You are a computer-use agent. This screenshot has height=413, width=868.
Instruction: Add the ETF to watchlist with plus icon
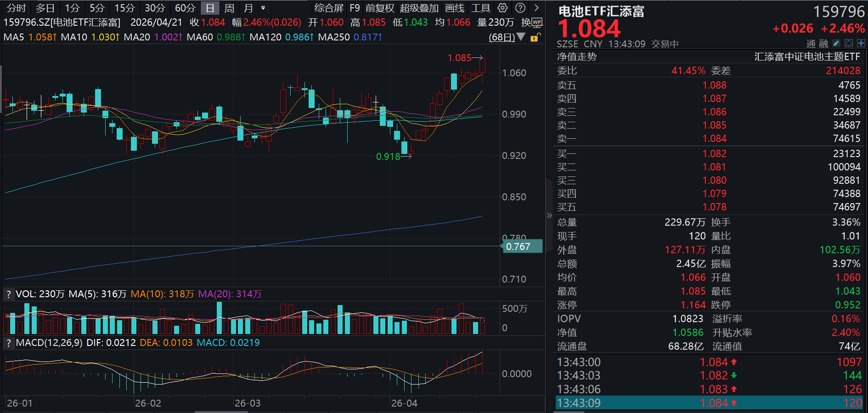(x=861, y=43)
